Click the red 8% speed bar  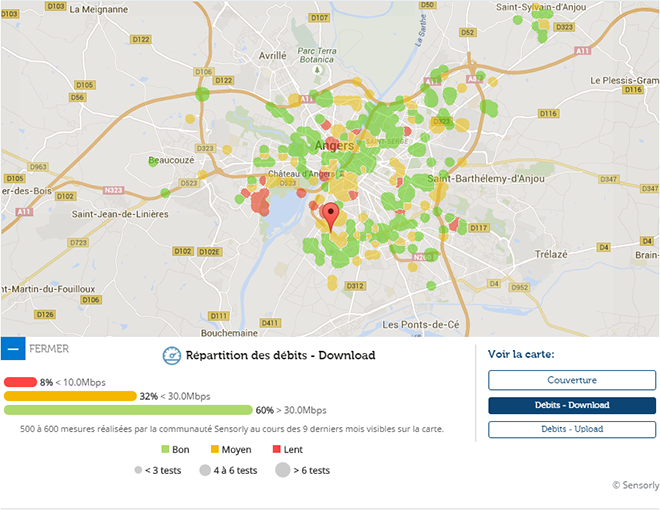tap(20, 382)
